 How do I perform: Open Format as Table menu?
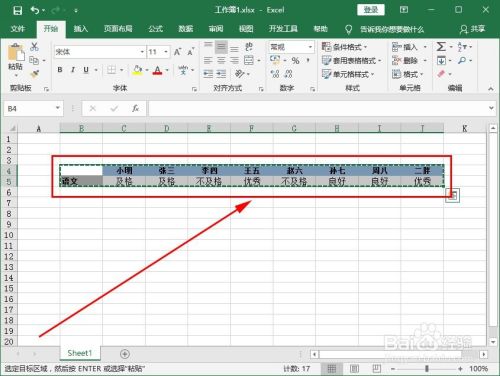[351, 60]
